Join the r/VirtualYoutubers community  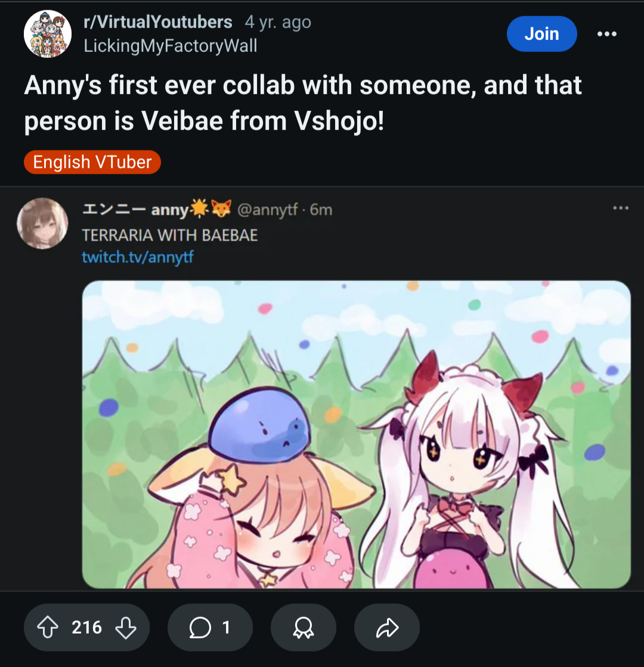click(x=541, y=34)
